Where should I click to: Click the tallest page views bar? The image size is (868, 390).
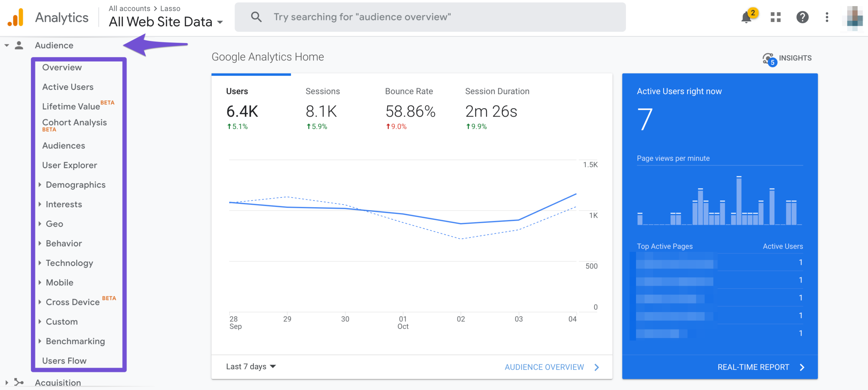(x=739, y=200)
